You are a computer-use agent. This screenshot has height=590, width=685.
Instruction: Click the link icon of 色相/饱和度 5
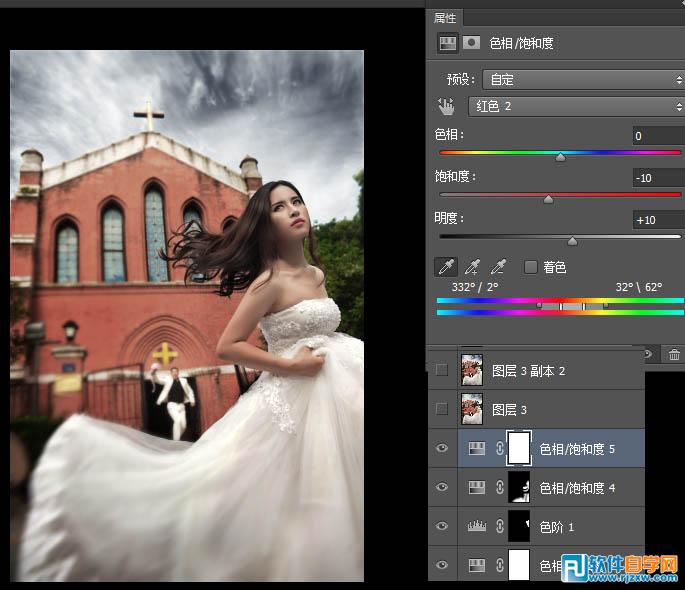point(500,448)
